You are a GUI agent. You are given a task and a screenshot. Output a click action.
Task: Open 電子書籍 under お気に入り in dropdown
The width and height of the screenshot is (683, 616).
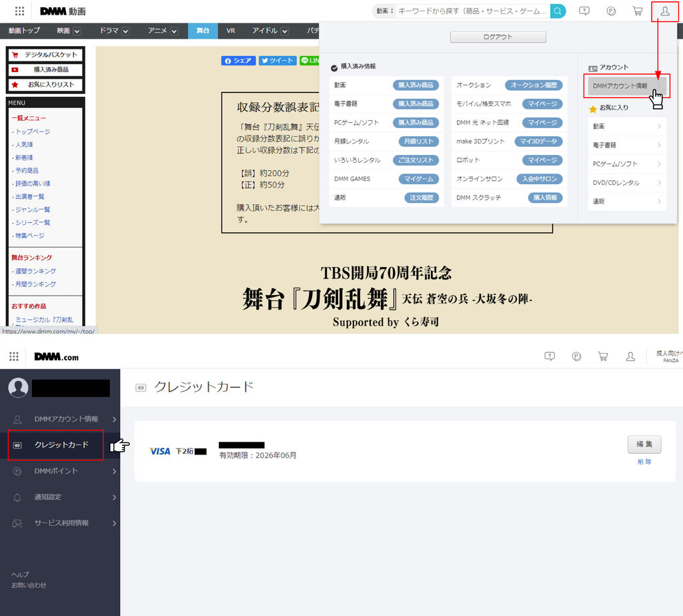tap(627, 145)
